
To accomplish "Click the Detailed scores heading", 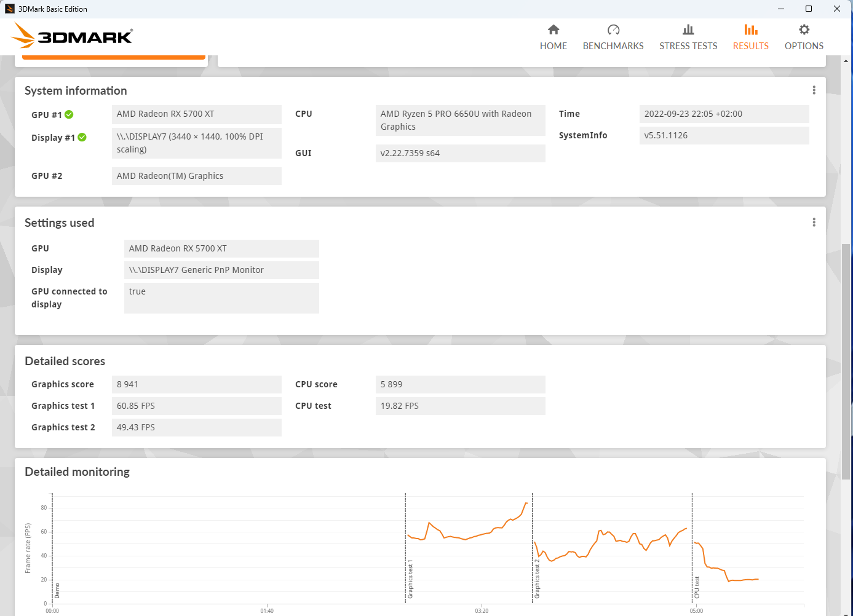I will coord(65,361).
